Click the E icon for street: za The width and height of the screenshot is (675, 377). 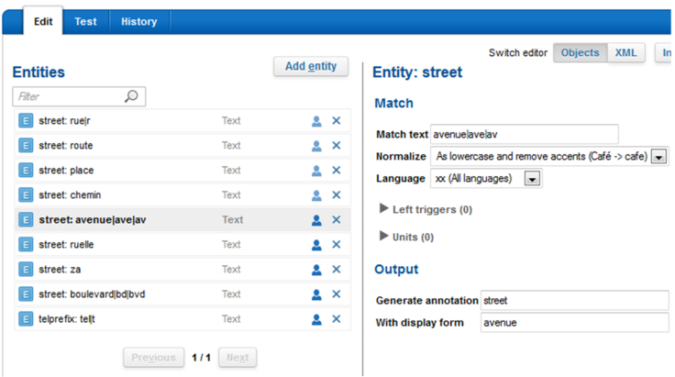coord(26,269)
